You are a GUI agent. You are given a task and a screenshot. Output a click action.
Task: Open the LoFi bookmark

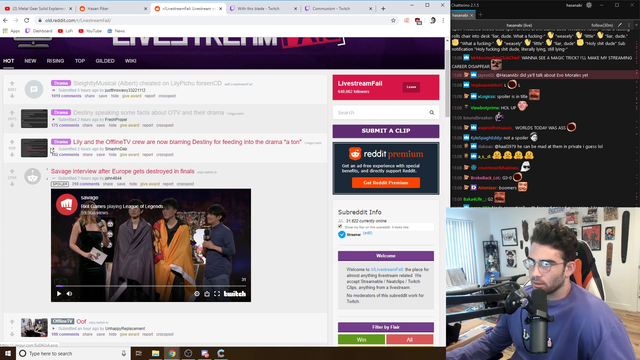[x=65, y=31]
